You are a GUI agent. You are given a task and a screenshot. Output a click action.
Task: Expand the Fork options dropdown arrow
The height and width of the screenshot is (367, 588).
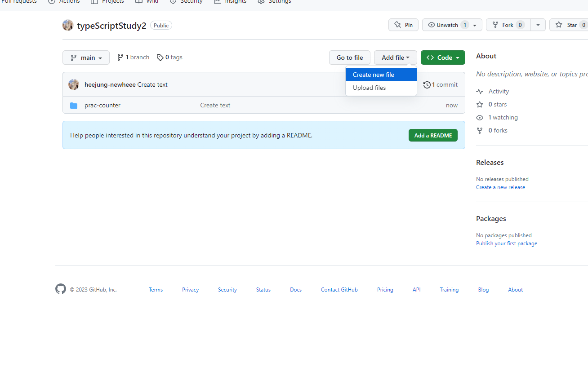pos(538,25)
